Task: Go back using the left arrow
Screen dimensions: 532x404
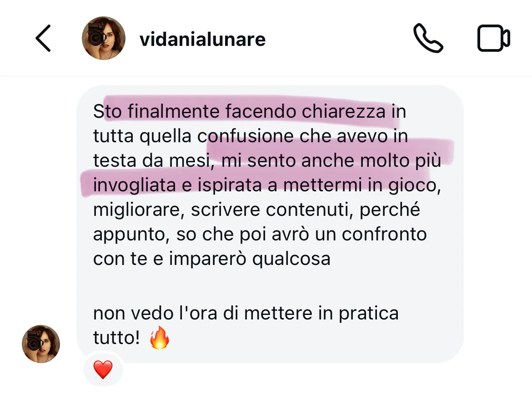Action: click(x=44, y=38)
